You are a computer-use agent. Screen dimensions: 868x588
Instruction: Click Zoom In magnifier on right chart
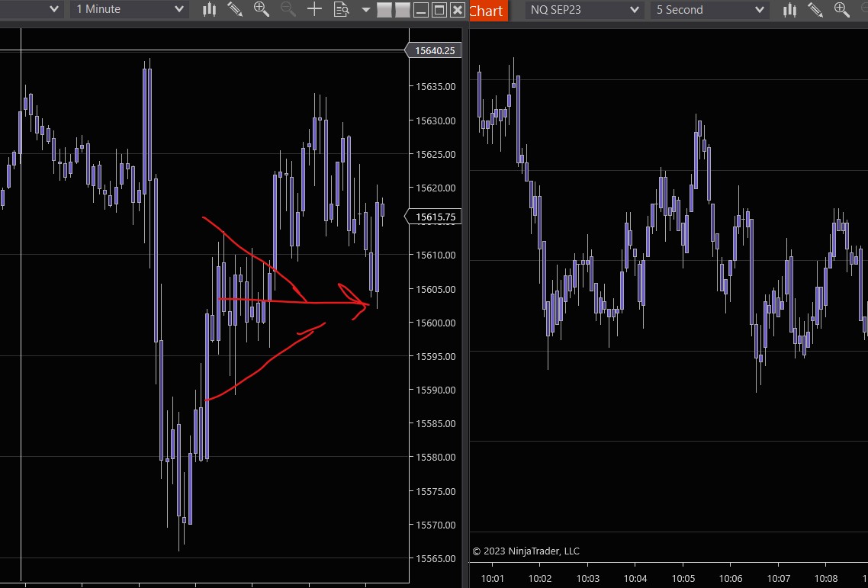tap(841, 9)
